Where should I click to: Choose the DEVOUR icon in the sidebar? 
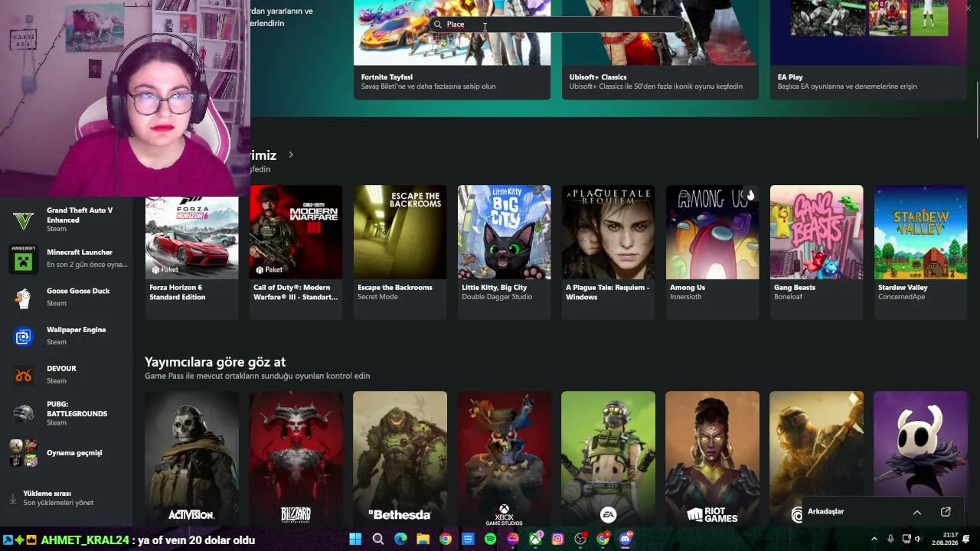pos(23,375)
